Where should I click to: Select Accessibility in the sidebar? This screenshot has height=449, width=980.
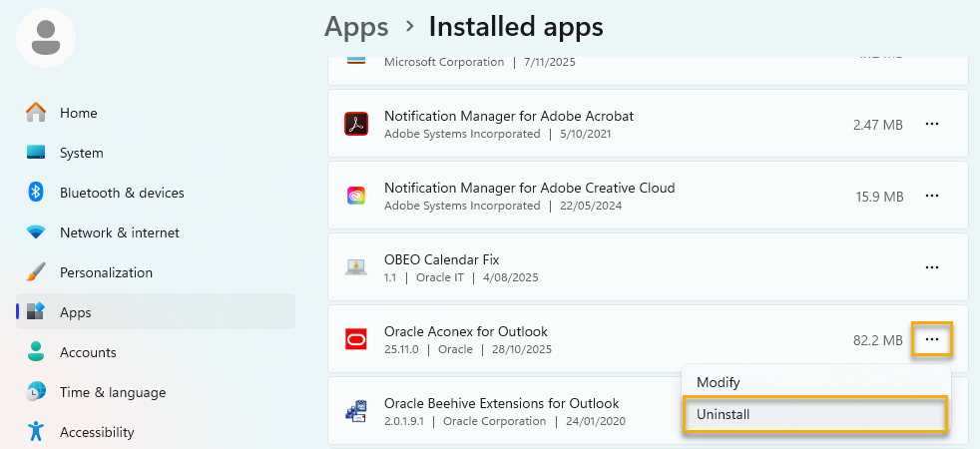96,432
